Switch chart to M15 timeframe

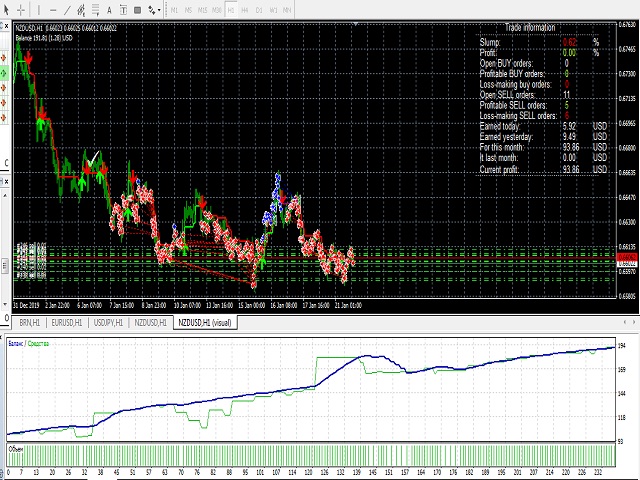[x=202, y=10]
